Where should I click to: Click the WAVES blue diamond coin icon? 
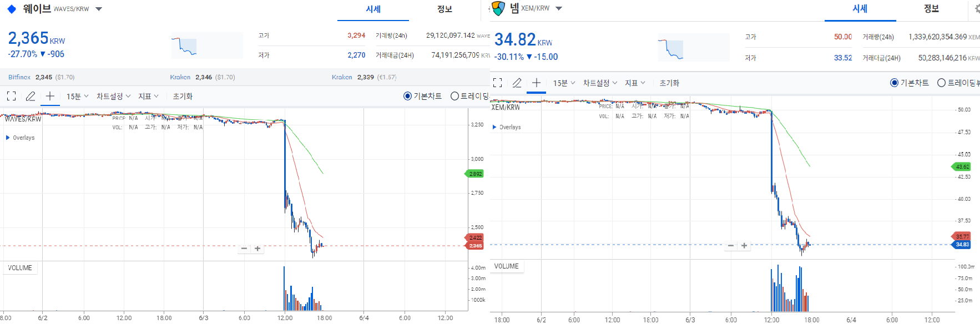(12, 9)
